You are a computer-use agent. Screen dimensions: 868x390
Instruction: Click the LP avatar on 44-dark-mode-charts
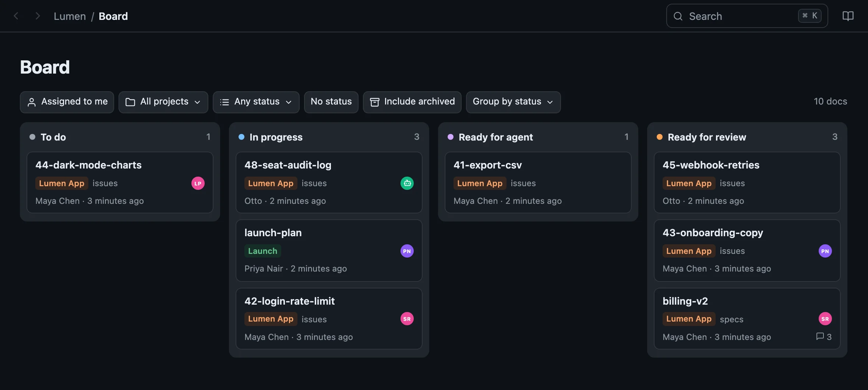[198, 183]
